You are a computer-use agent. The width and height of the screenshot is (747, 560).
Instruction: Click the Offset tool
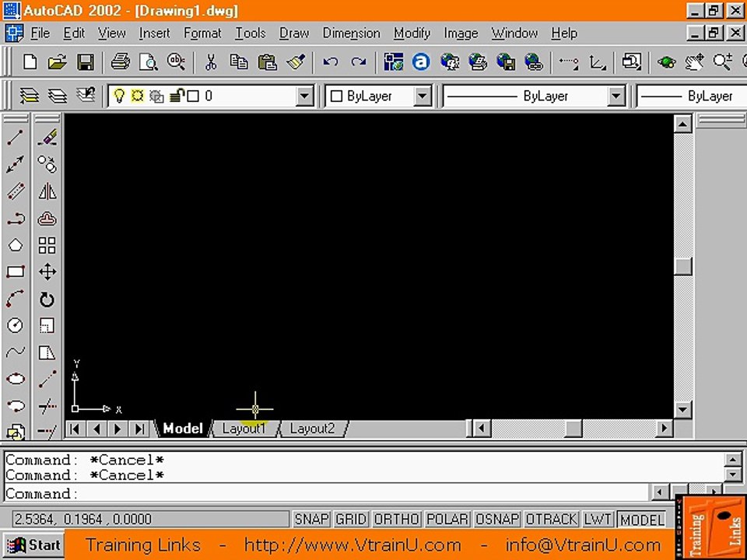47,219
